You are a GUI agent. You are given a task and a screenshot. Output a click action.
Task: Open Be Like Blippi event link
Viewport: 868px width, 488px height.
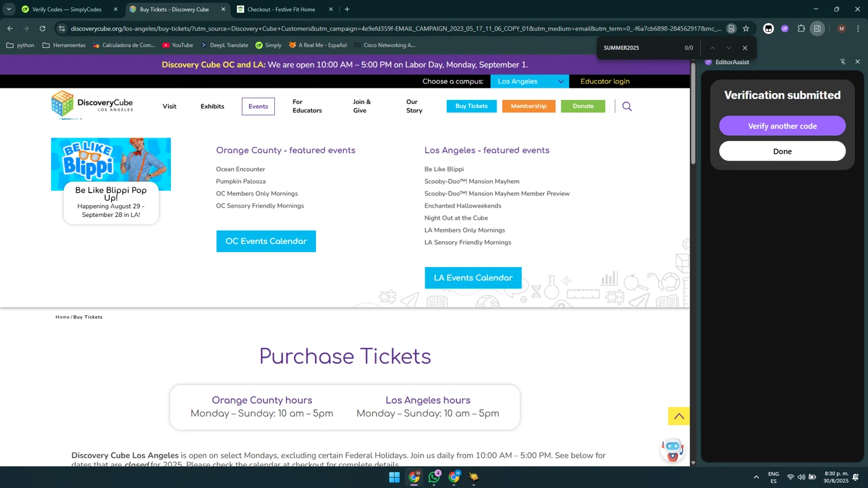pos(444,169)
